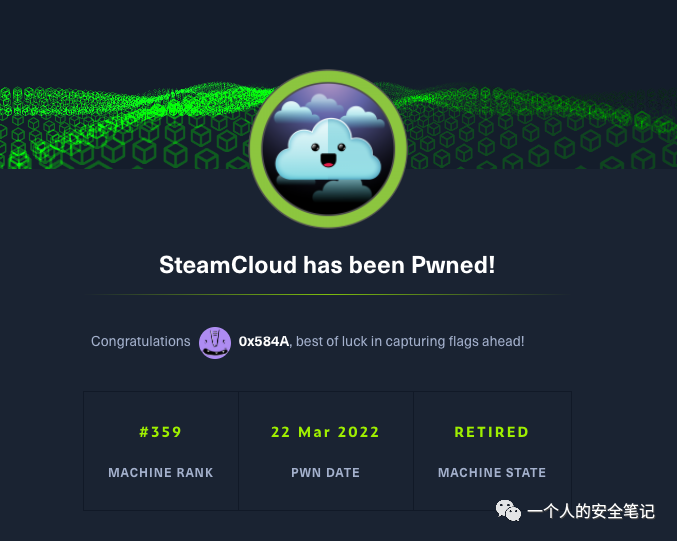
Task: Click the MACHINE STATE label
Action: pos(492,472)
